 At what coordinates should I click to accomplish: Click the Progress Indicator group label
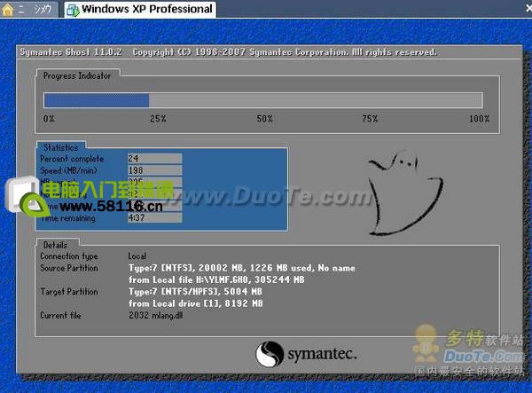point(78,76)
